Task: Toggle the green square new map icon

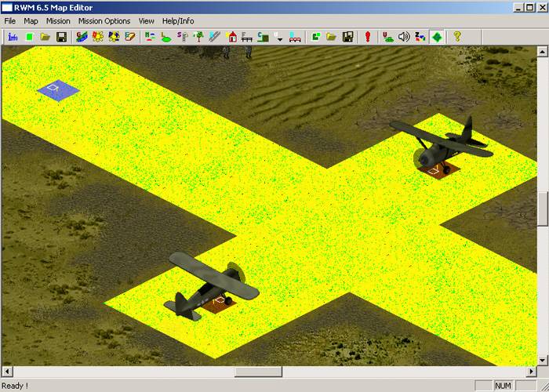Action: click(30, 36)
